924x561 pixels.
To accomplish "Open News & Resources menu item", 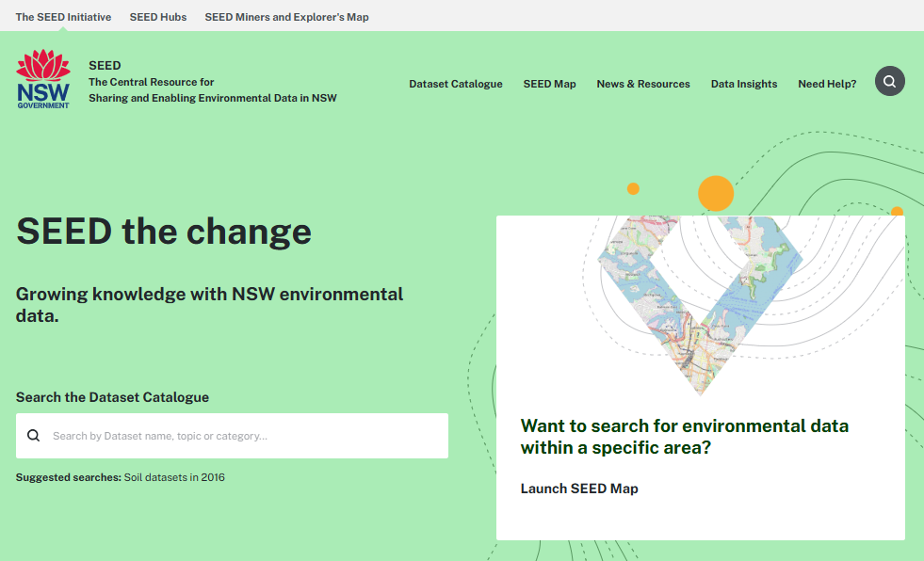I will tap(643, 84).
